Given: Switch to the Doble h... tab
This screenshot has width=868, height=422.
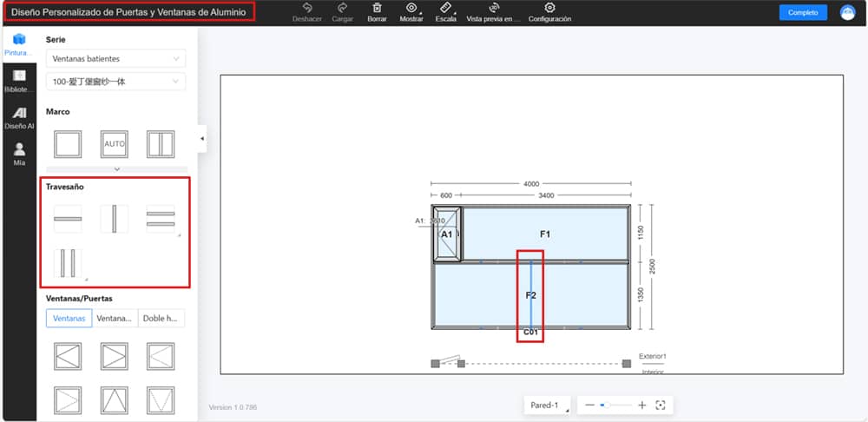Looking at the screenshot, I should (161, 319).
